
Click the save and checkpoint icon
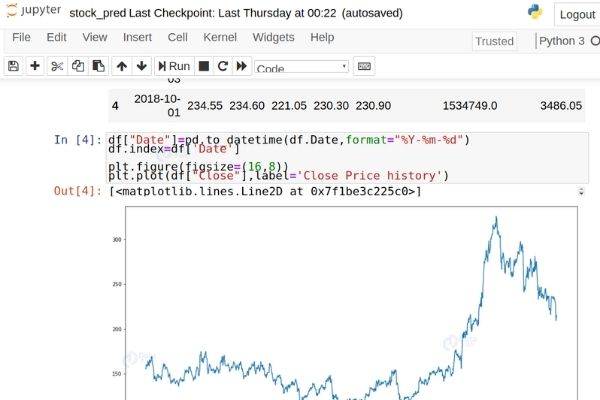(x=13, y=66)
